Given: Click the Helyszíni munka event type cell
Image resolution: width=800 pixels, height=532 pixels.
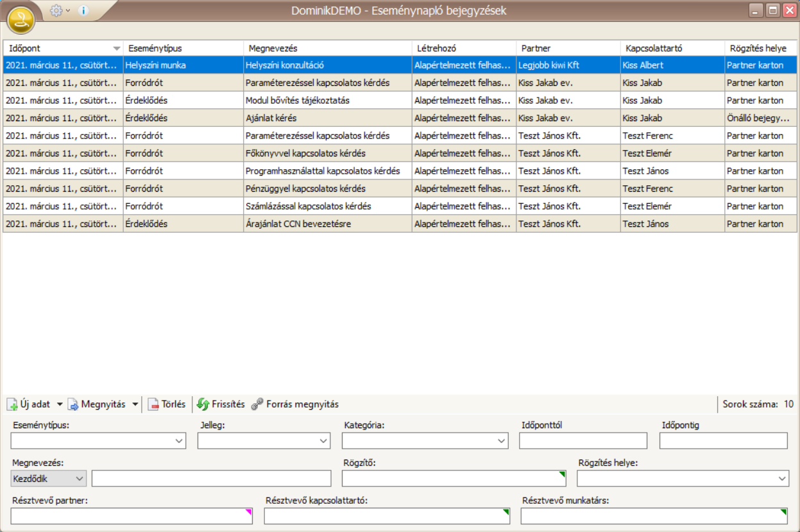Looking at the screenshot, I should tap(183, 65).
